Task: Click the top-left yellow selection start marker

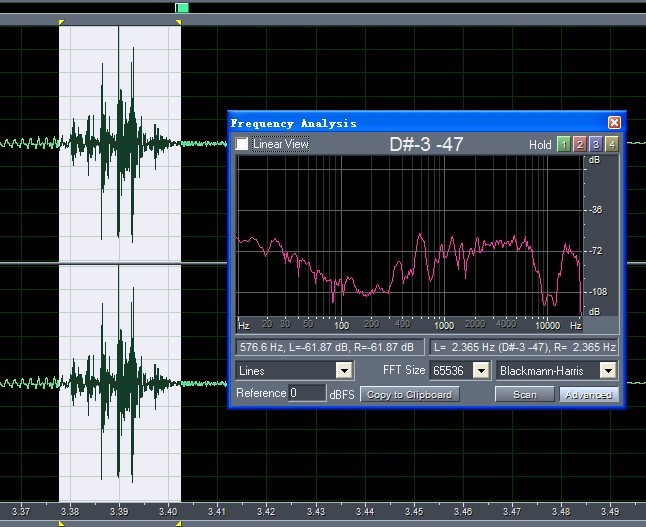Action: [x=61, y=22]
